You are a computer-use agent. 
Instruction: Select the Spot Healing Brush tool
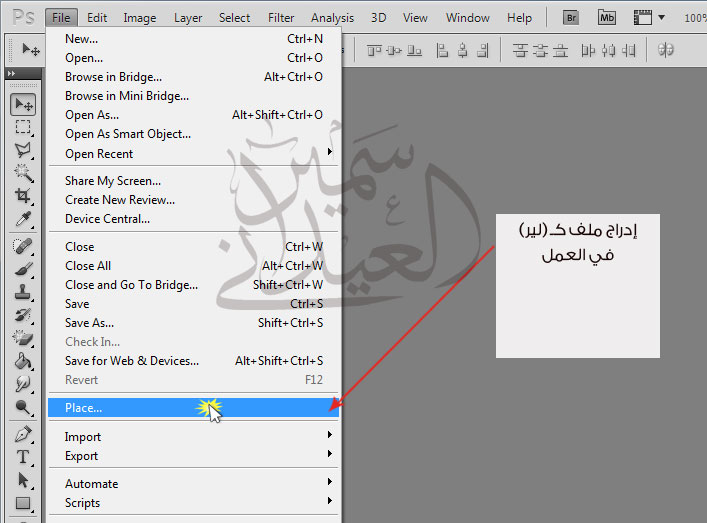tap(23, 246)
